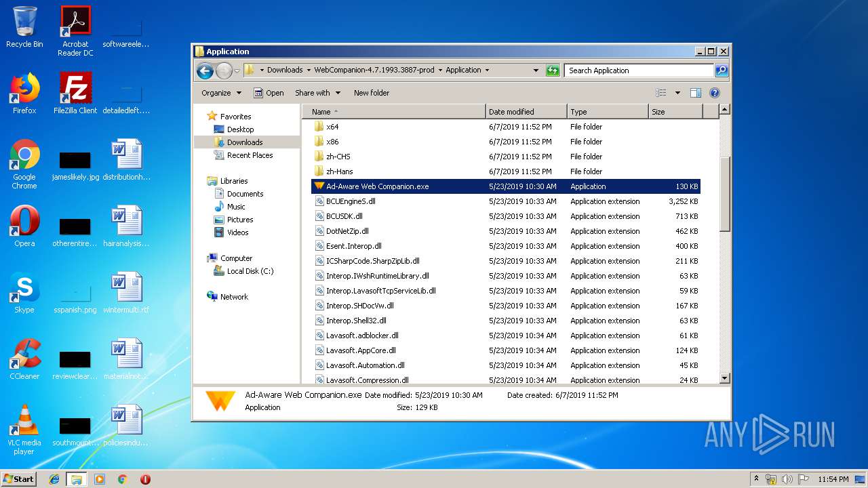Launch Skype from the desktop

click(24, 293)
